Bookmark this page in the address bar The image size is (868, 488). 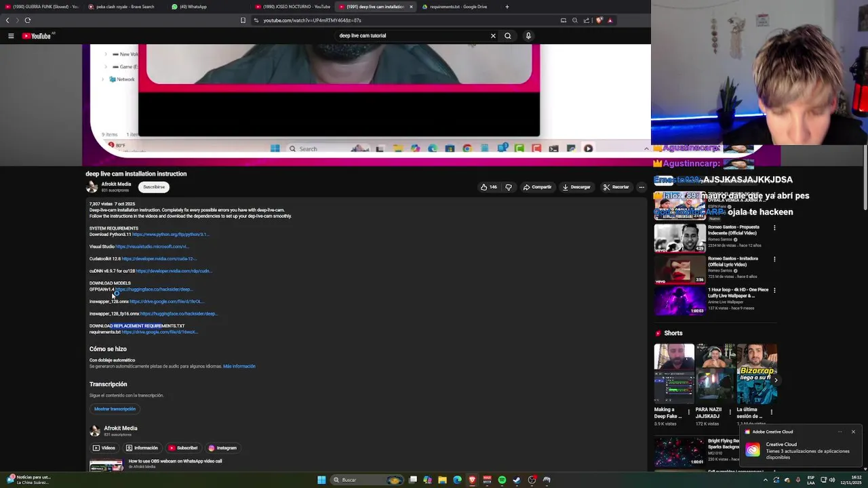(243, 20)
